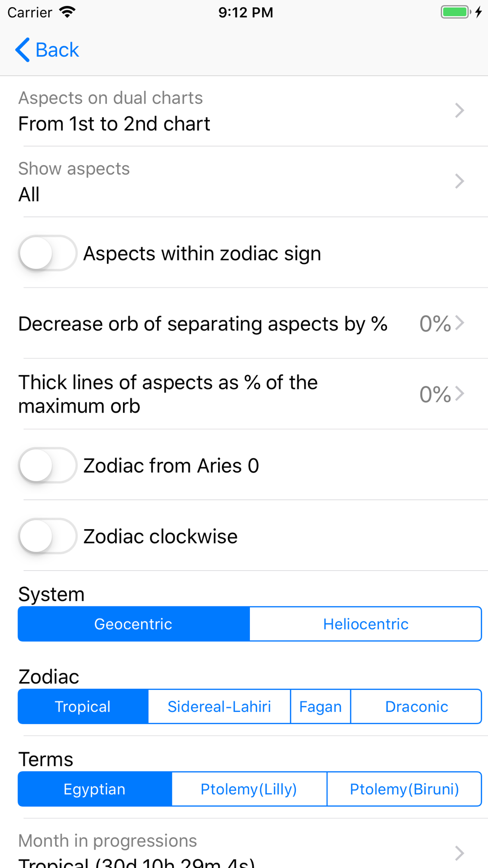Tap the battery icon in status bar
This screenshot has height=868, width=488.
[x=455, y=12]
